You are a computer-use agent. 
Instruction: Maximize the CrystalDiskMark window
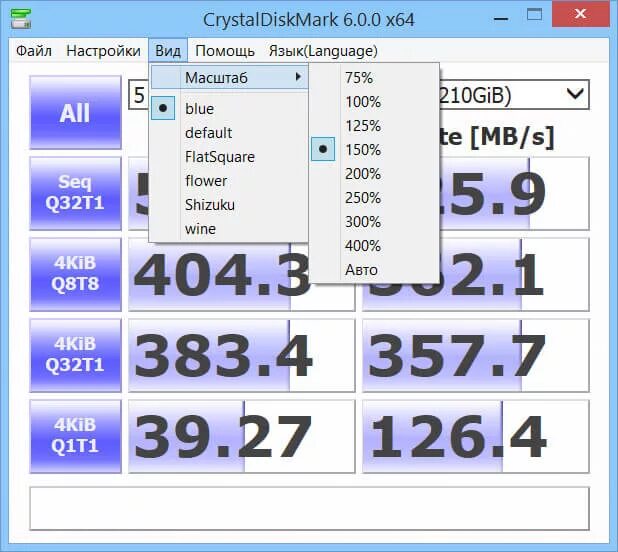534,15
